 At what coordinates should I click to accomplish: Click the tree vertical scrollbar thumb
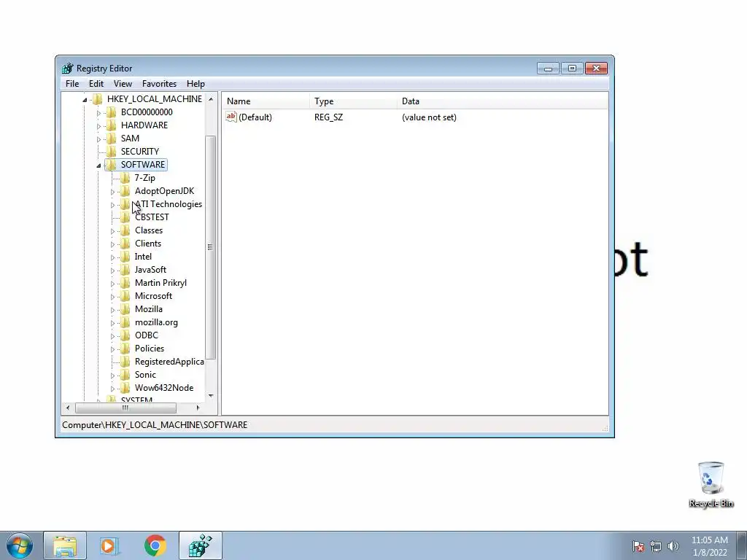211,247
